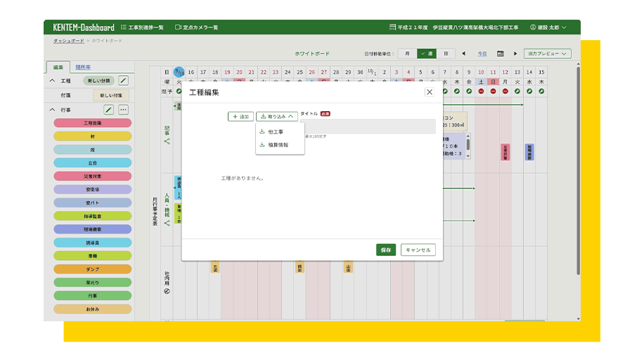This screenshot has height=362, width=644.
Task: Toggle the 取り込み dropdown button
Action: coord(277,117)
